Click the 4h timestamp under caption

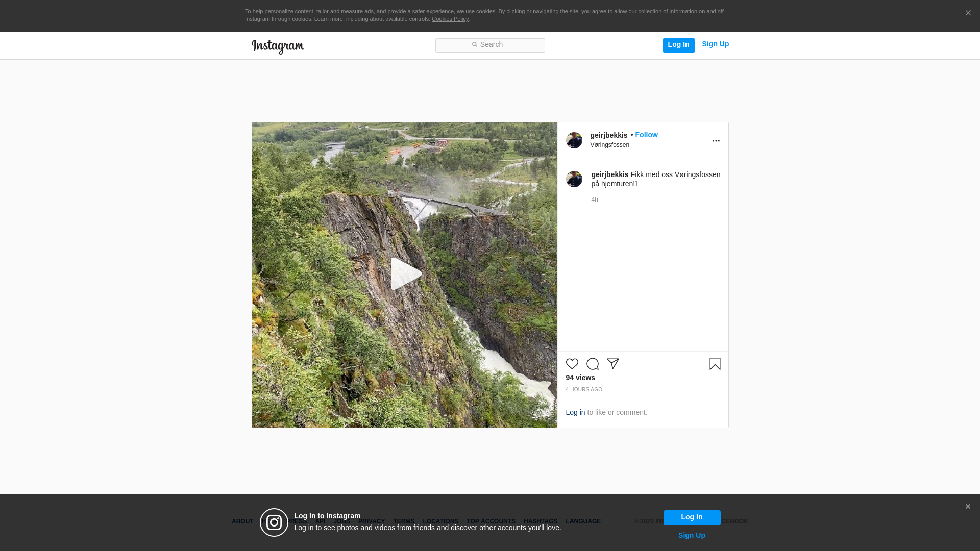click(595, 199)
